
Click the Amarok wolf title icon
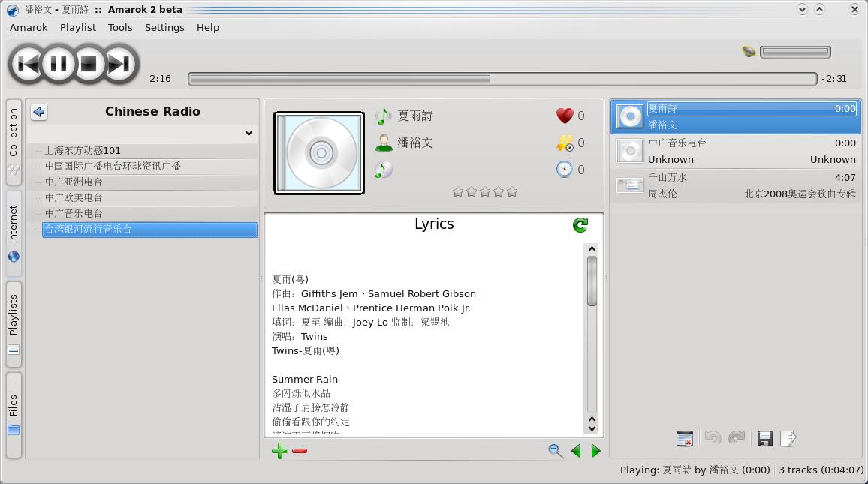[12, 10]
